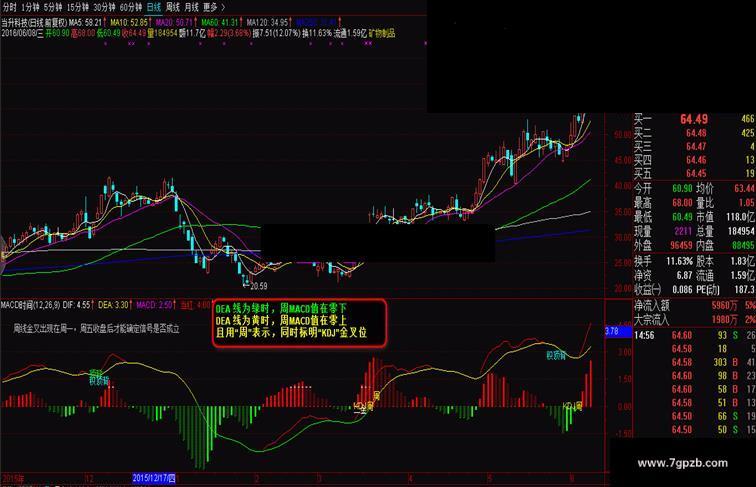Click the MACD时间(12,26,9) indicator title
Screen dimensions: 756x487
click(x=30, y=305)
